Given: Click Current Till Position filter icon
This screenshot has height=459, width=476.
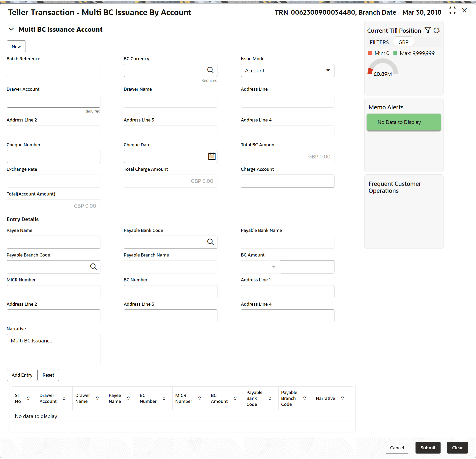Looking at the screenshot, I should 428,30.
